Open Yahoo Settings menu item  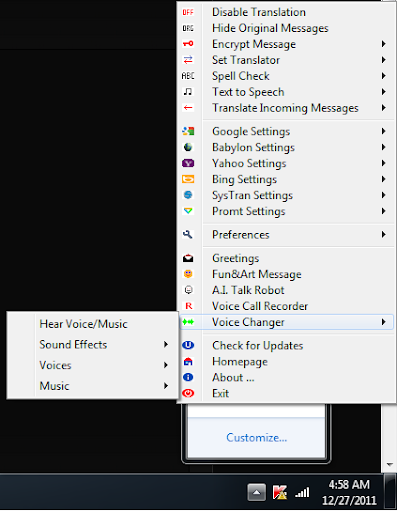[x=286, y=163]
